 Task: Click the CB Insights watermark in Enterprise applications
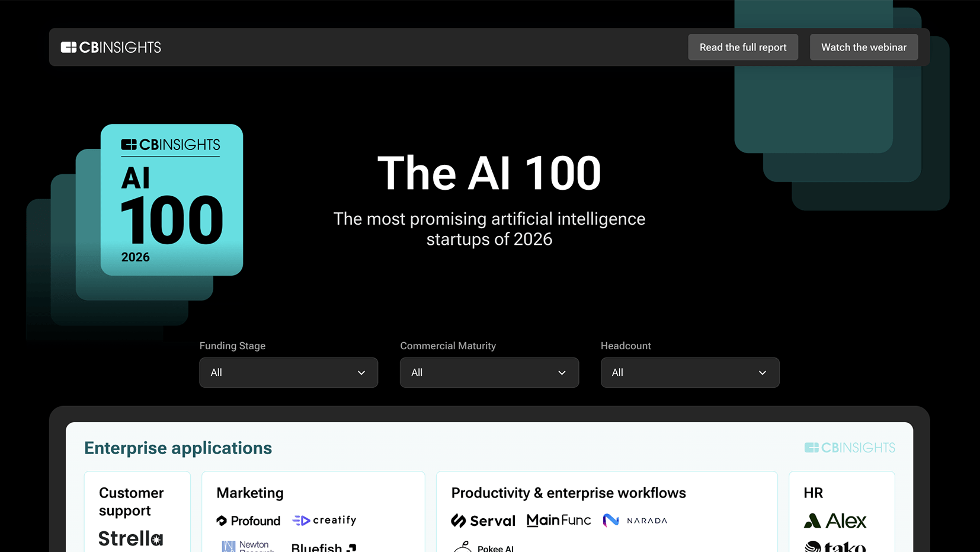(850, 448)
